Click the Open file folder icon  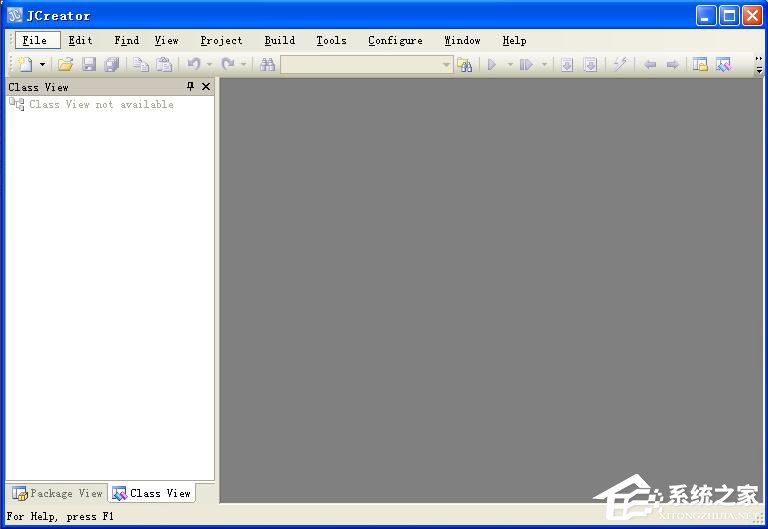pos(66,64)
